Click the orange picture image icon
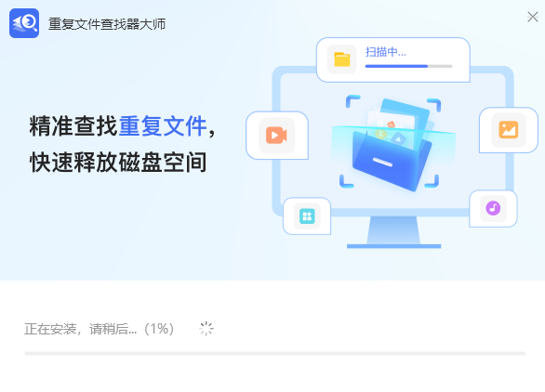 pos(509,130)
